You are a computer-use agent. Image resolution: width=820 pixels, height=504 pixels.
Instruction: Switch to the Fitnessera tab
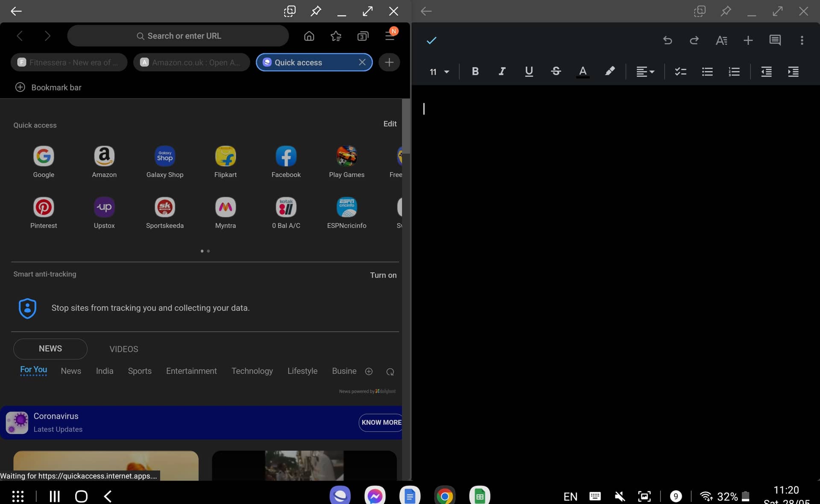tap(69, 62)
